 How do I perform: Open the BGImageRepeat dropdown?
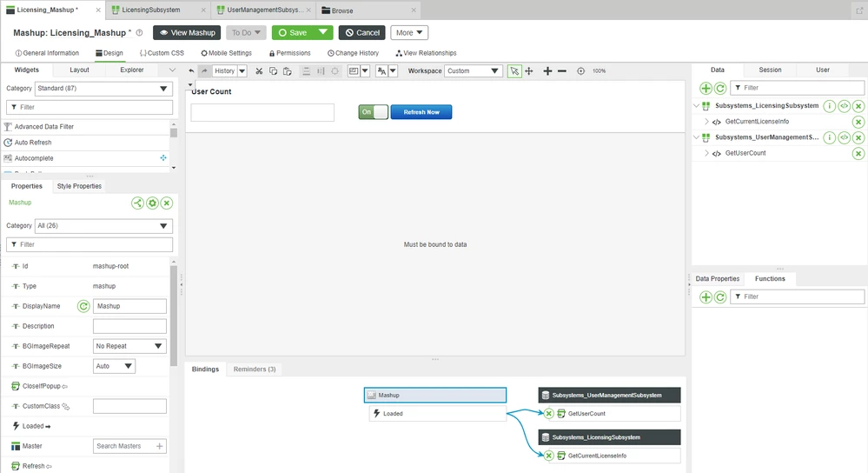tap(129, 346)
